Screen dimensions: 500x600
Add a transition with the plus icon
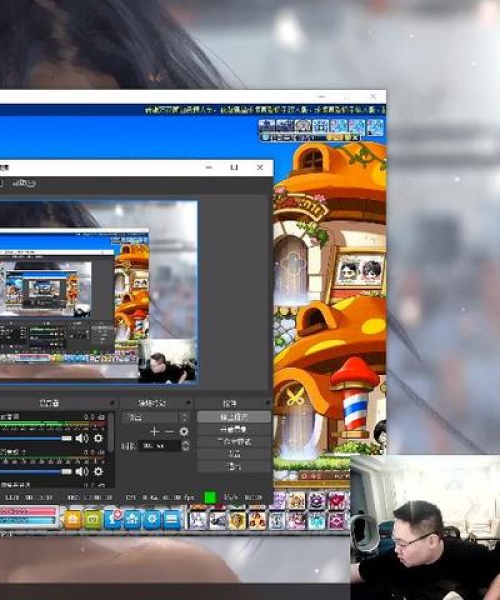point(154,432)
